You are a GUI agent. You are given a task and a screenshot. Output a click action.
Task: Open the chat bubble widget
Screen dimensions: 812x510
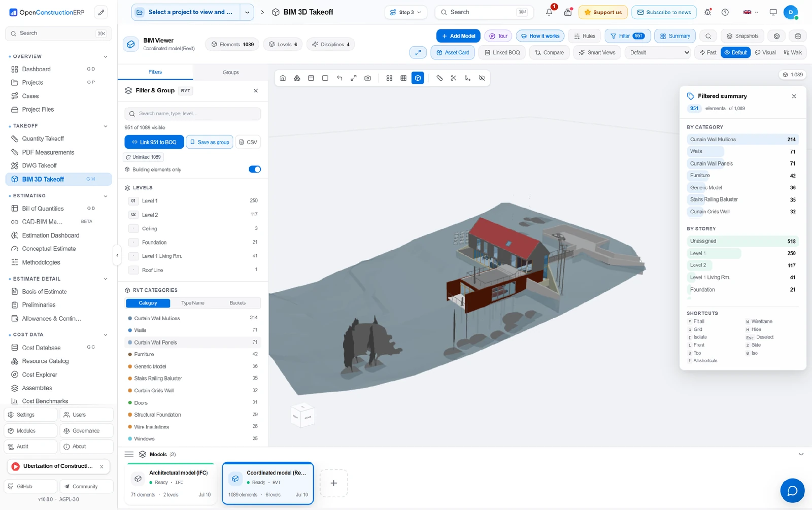792,490
